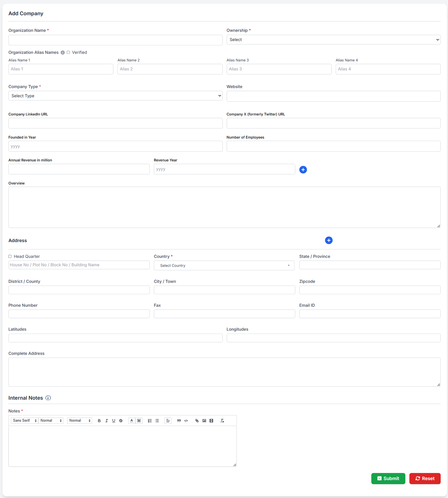Focus the Website input field

(x=333, y=96)
